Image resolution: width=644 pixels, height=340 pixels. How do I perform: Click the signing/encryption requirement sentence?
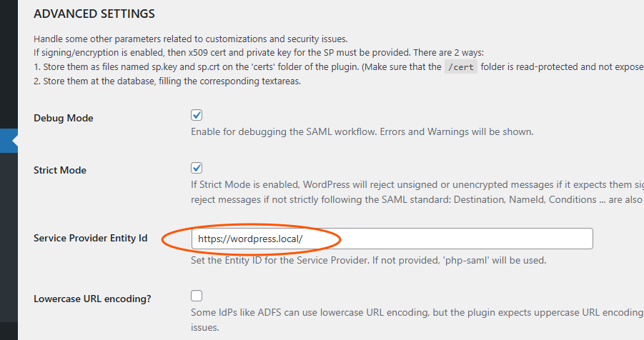[259, 53]
